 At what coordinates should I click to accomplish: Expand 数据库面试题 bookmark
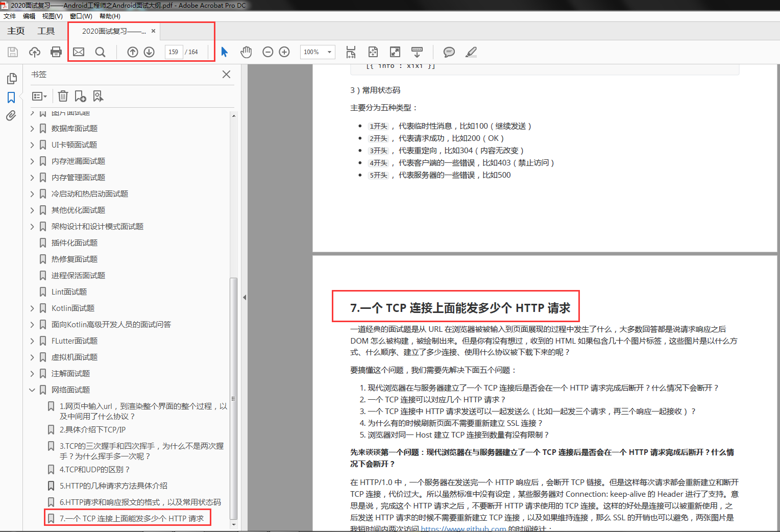(x=32, y=129)
